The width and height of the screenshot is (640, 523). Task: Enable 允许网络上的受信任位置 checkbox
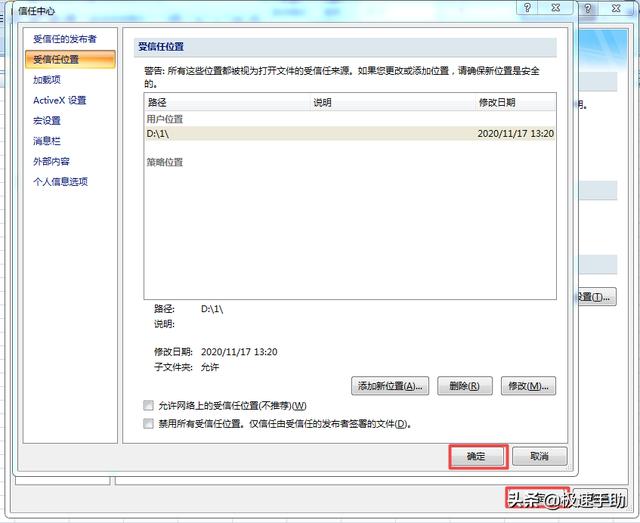click(x=149, y=405)
